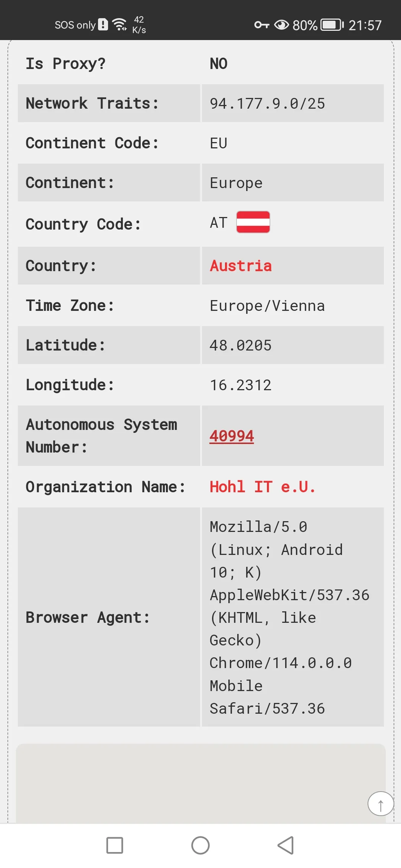Tap the Country Code: label
The height and width of the screenshot is (868, 401).
pyautogui.click(x=84, y=224)
